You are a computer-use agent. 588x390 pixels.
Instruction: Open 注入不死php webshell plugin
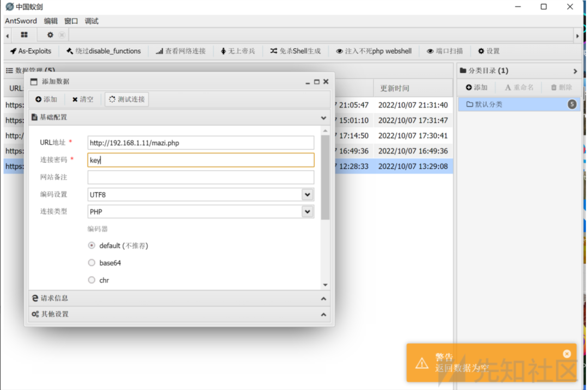point(373,51)
